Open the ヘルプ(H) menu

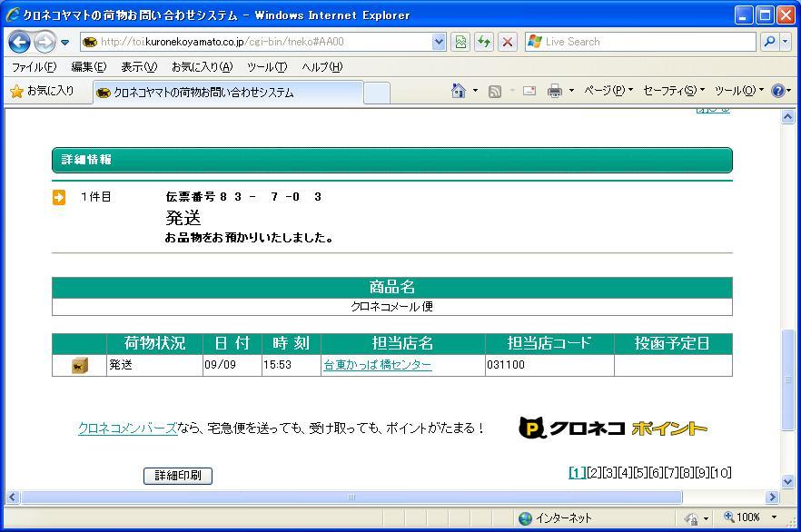322,67
